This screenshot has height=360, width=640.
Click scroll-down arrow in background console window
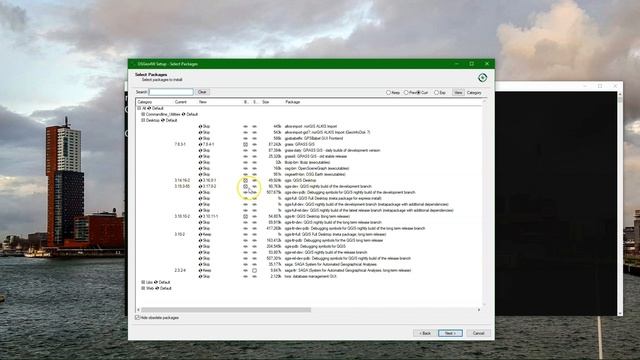click(620, 313)
